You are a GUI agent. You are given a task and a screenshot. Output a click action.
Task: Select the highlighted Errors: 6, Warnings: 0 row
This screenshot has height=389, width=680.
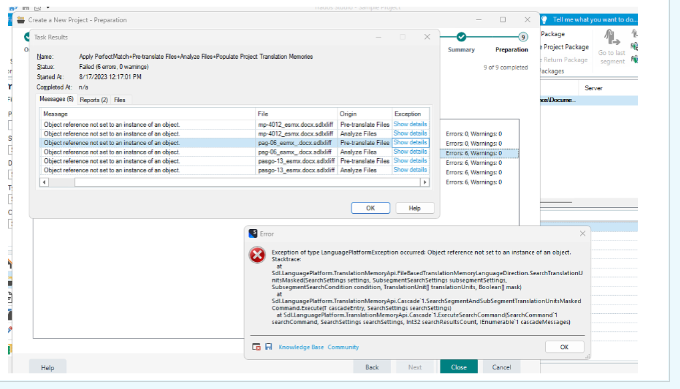(479, 153)
